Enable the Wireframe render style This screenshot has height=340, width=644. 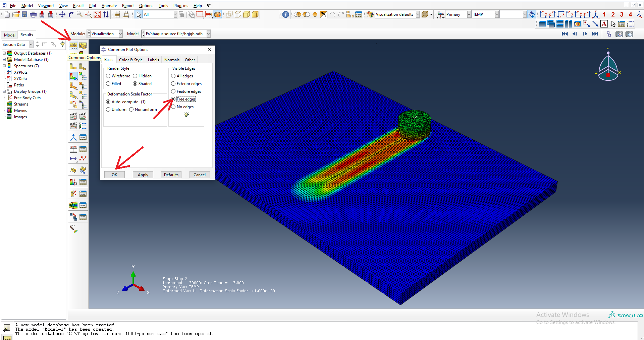coord(108,76)
